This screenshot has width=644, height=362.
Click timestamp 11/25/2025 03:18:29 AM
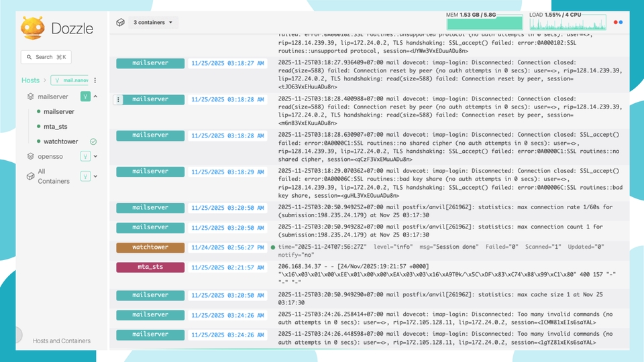click(x=227, y=172)
